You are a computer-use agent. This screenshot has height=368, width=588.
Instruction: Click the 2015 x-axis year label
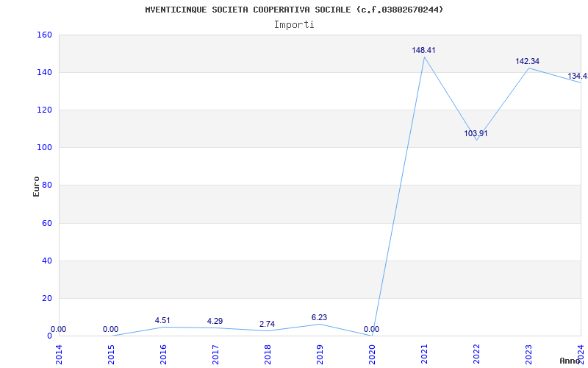click(x=111, y=355)
